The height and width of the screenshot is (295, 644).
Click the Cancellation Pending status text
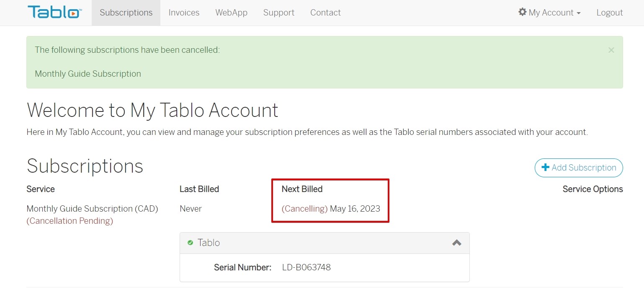pos(70,221)
